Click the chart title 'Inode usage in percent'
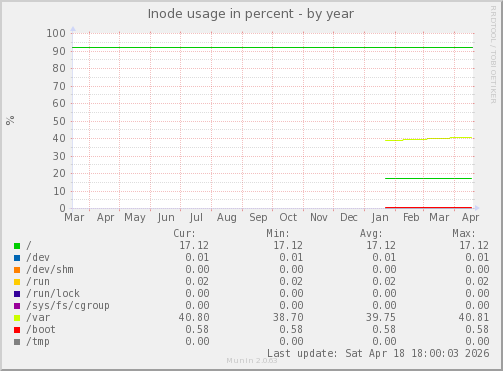The width and height of the screenshot is (503, 371). pos(221,14)
